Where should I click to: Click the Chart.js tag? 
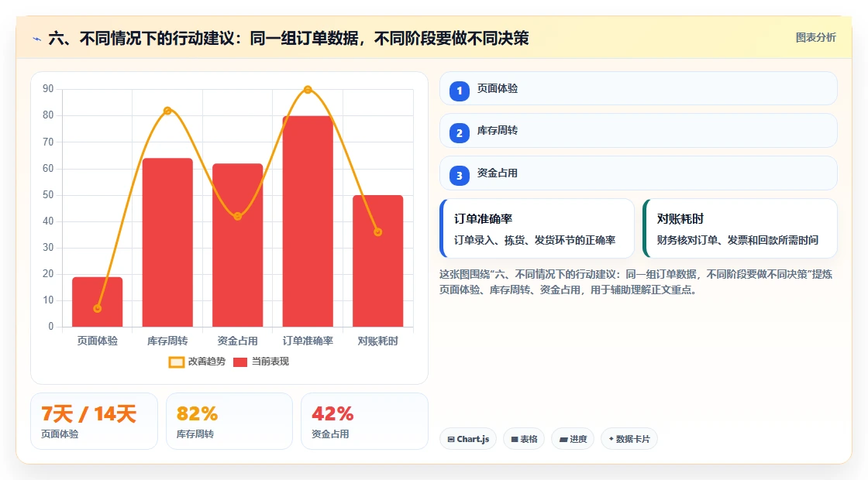[x=468, y=439]
